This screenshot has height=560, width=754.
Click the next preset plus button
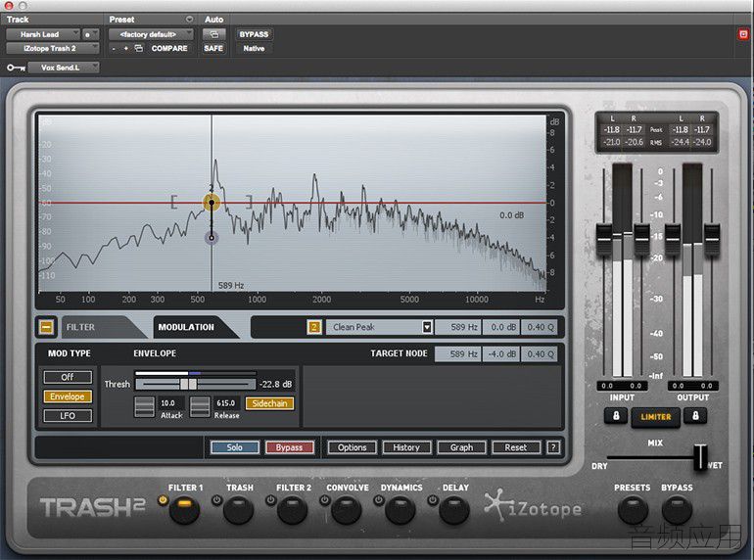126,49
